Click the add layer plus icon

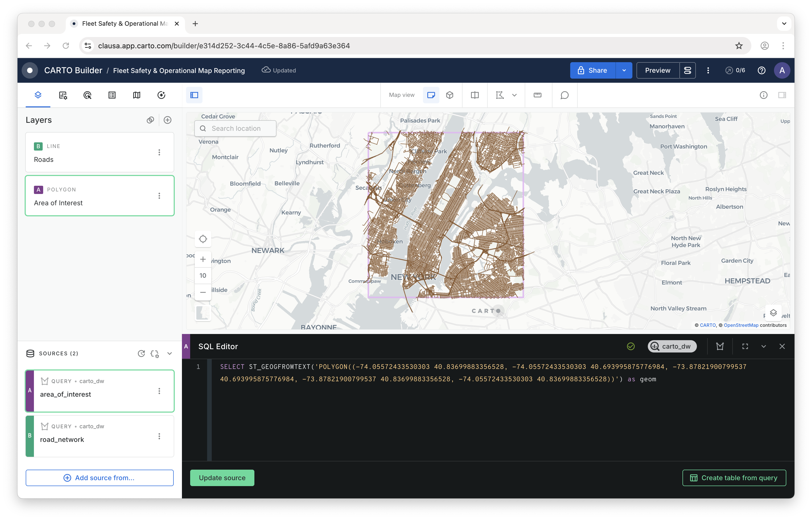coord(168,120)
